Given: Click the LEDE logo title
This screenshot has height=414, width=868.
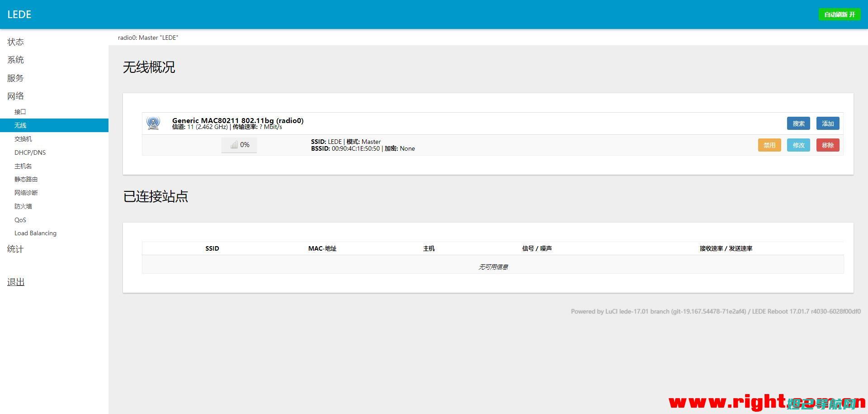Looking at the screenshot, I should (x=19, y=14).
